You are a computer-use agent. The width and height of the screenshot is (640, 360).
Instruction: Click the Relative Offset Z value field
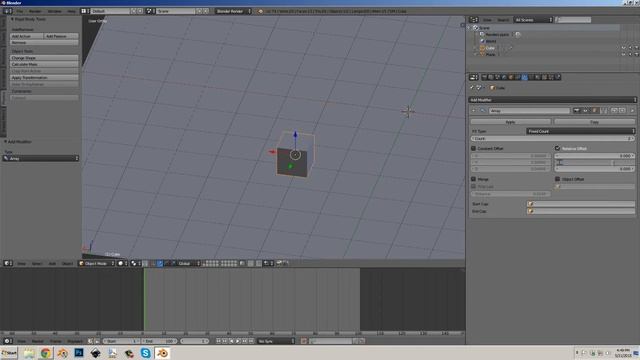pos(594,169)
